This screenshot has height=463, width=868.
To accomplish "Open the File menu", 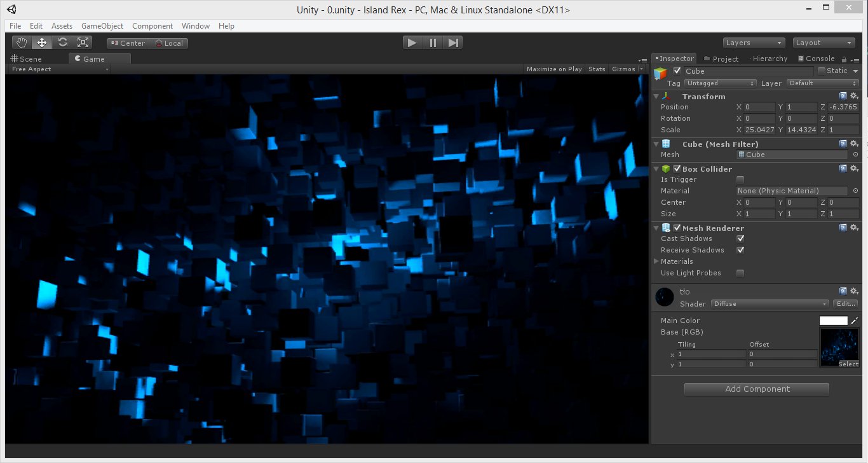I will coord(15,26).
